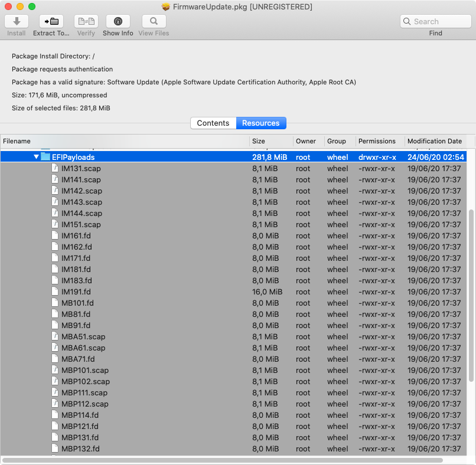Screen dimensions: 476x465
Task: Click file icon of MBP101.scap
Action: point(55,370)
